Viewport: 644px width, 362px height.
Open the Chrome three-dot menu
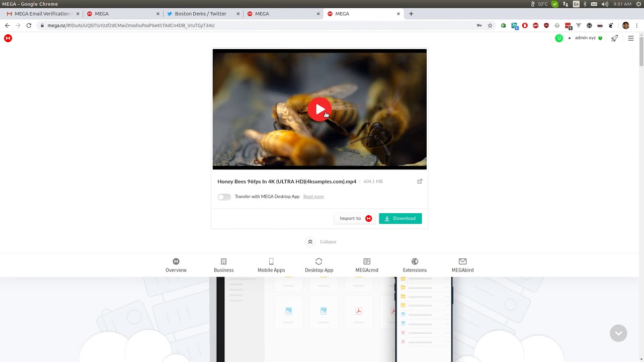click(637, 25)
